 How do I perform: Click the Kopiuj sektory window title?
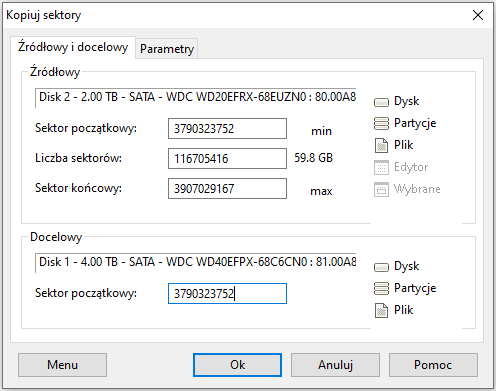(x=44, y=15)
